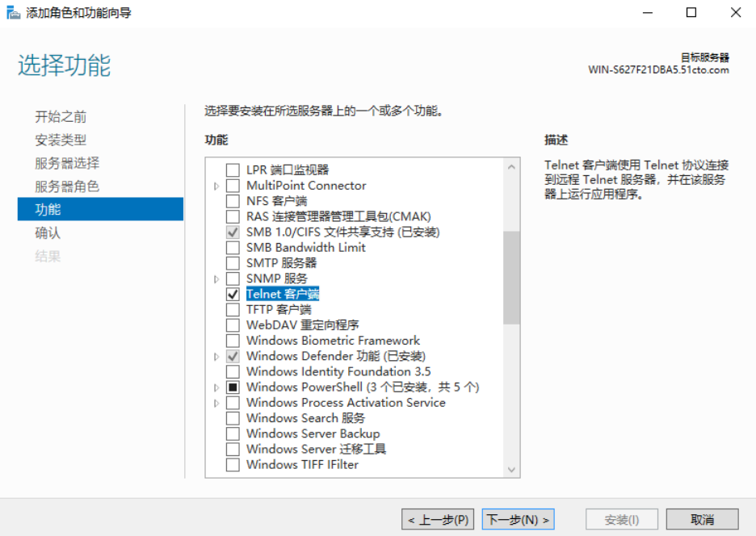The image size is (756, 536).
Task: Check the Windows Server 迁移工具 checkbox
Action: (233, 449)
